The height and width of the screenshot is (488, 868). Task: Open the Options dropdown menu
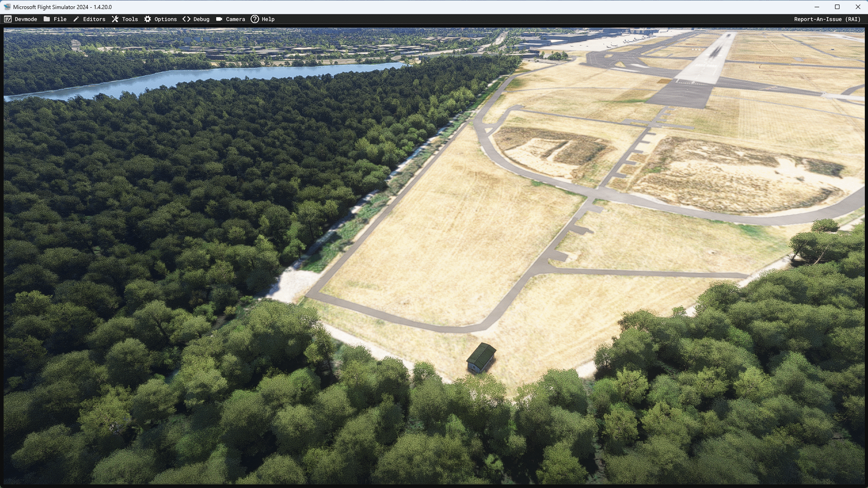click(165, 19)
